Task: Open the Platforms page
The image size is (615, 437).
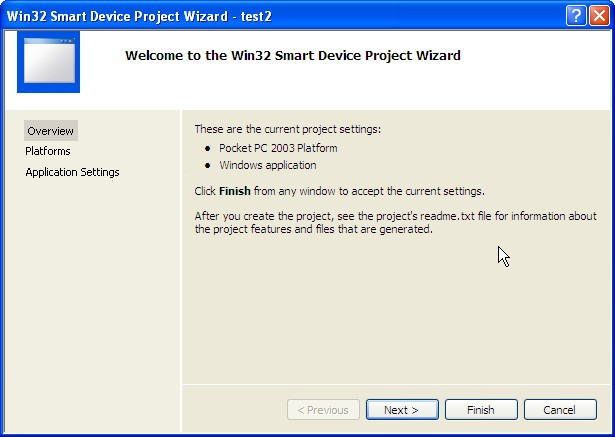Action: point(48,151)
